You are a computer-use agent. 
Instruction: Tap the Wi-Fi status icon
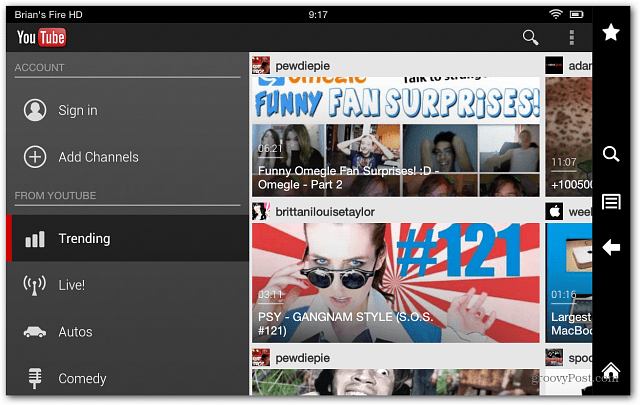click(x=556, y=14)
